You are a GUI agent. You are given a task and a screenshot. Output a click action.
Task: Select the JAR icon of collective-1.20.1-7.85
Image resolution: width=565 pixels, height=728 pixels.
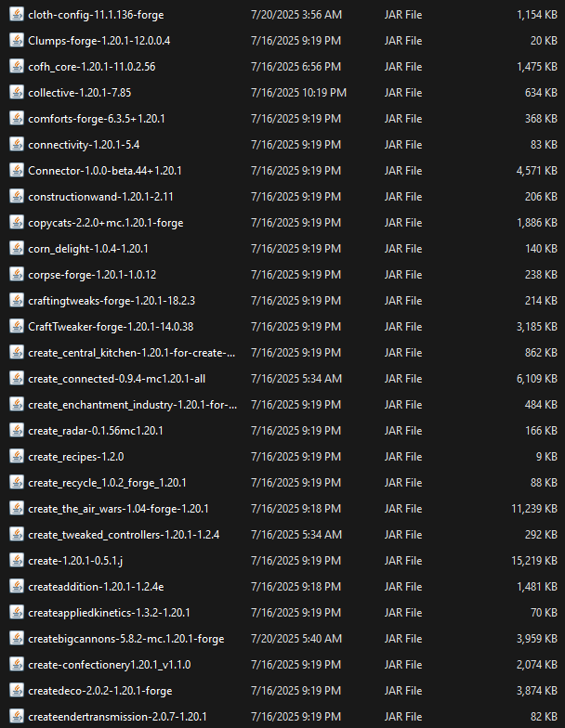tap(17, 93)
